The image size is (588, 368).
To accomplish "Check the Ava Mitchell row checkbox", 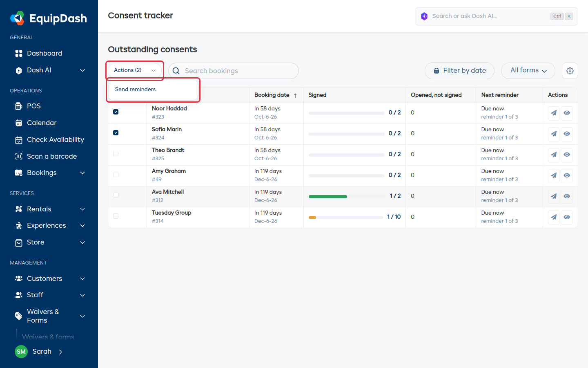I will [116, 195].
